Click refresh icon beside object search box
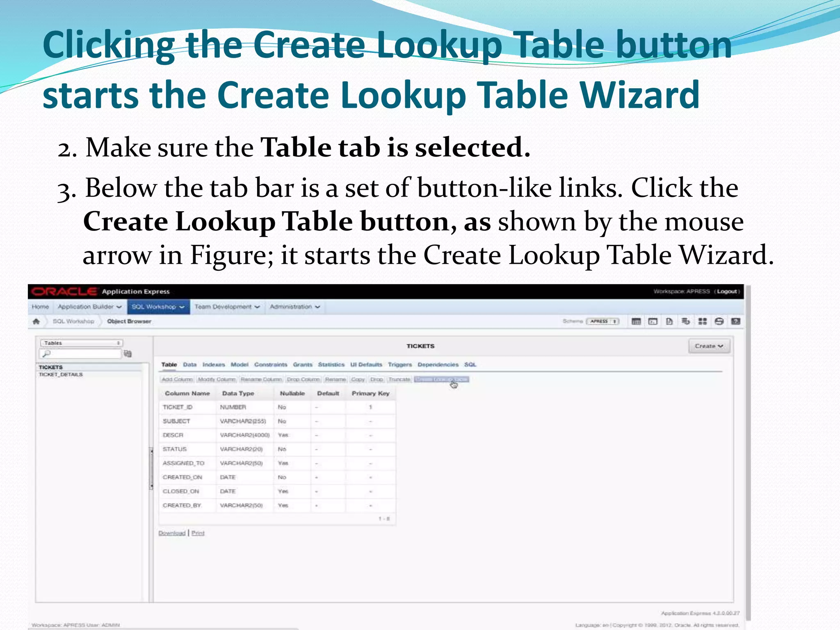The image size is (840, 630). click(128, 354)
